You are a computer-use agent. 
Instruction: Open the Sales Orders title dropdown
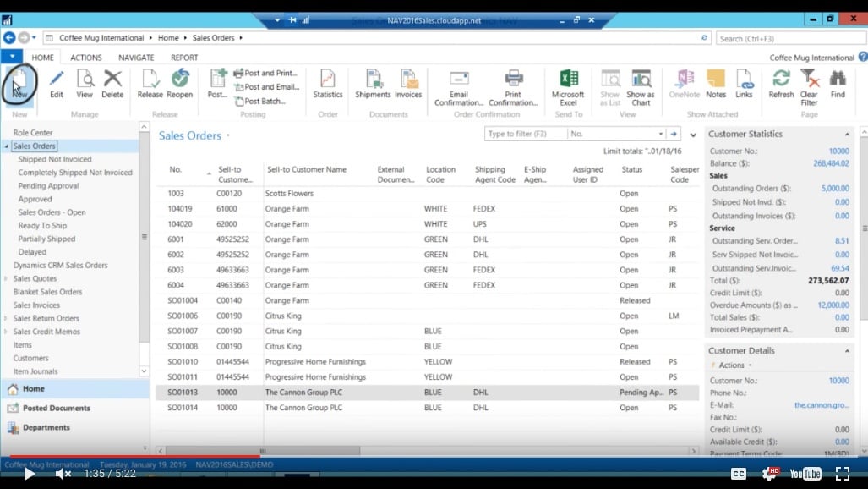227,136
